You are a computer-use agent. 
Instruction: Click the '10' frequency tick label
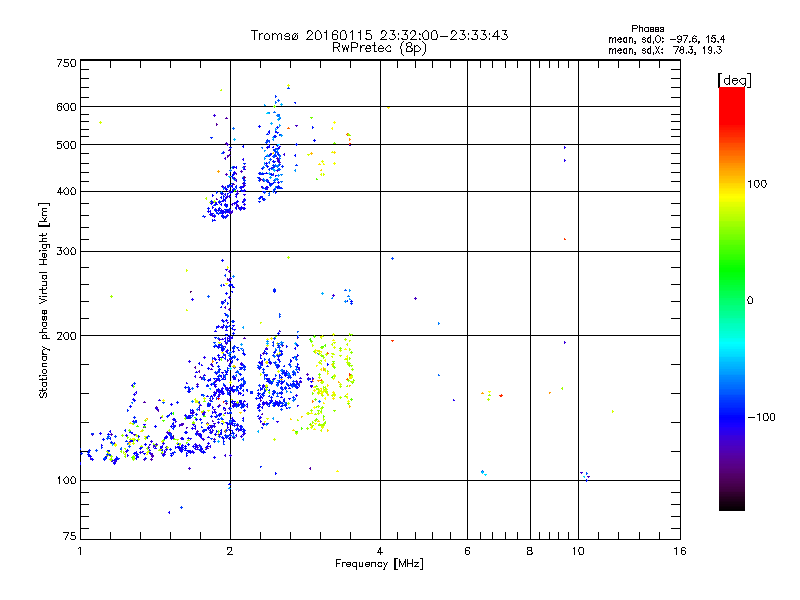tap(578, 551)
